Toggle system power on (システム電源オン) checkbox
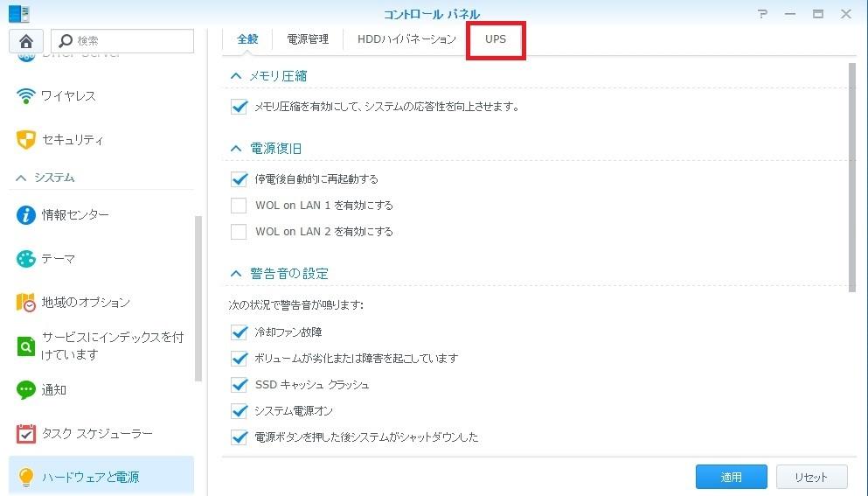The height and width of the screenshot is (496, 868). [239, 410]
